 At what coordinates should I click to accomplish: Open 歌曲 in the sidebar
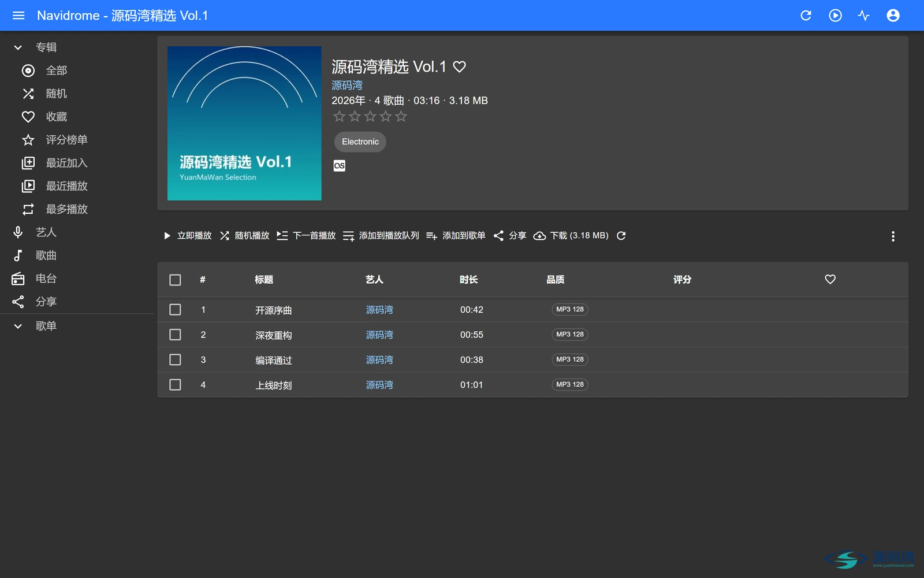pos(77,255)
